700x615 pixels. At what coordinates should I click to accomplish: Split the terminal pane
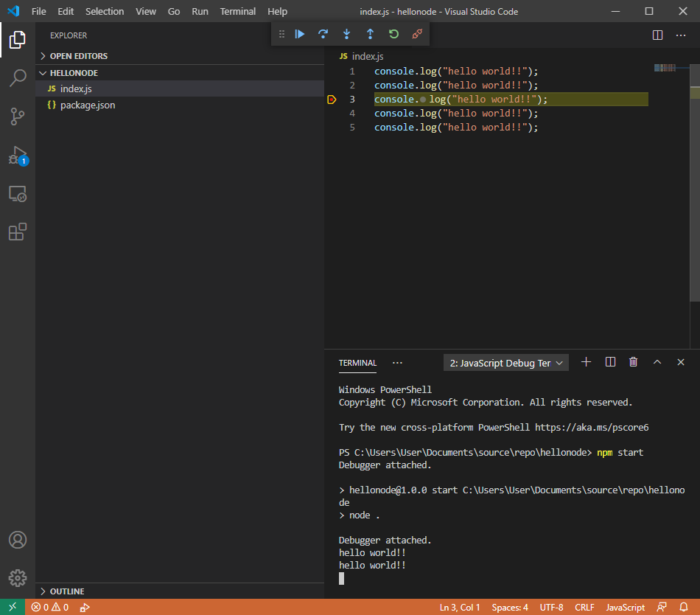610,362
